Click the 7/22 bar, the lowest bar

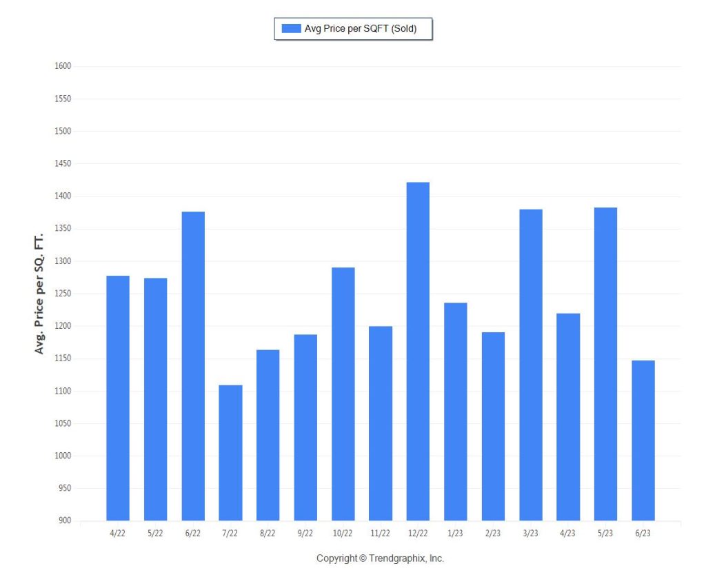point(230,453)
